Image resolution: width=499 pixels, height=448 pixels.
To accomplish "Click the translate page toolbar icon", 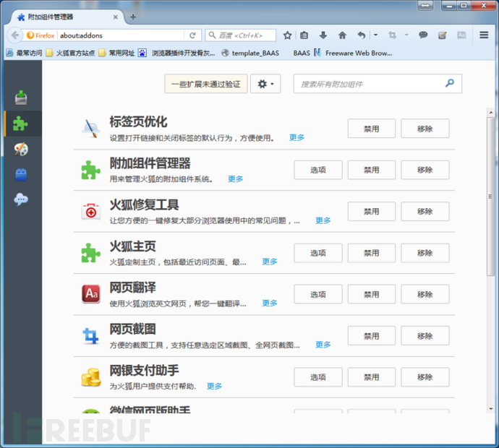I will 461,35.
